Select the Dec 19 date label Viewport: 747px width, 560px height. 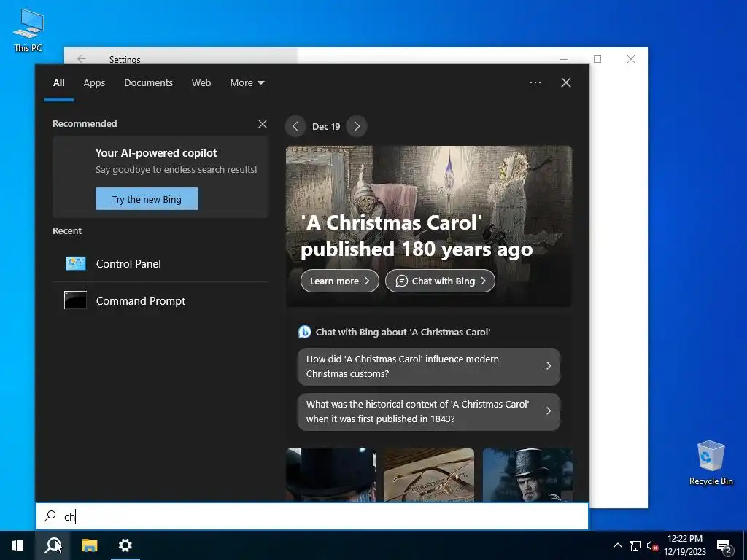(326, 126)
